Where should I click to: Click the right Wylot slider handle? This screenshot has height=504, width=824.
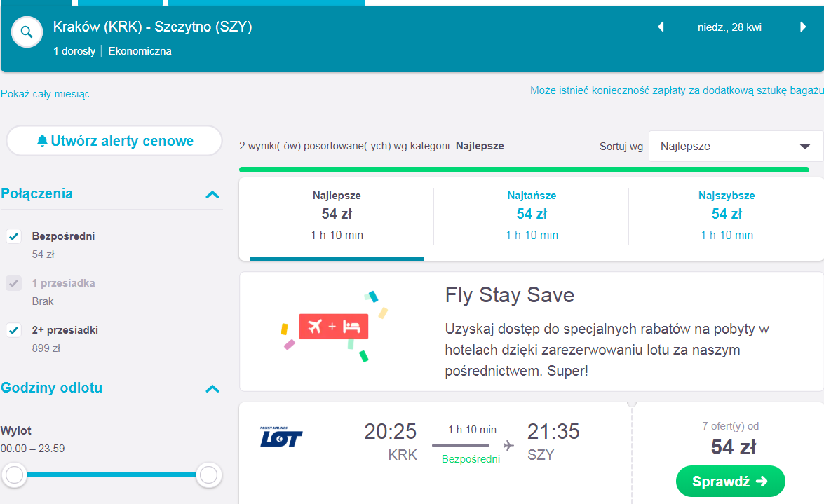pyautogui.click(x=208, y=475)
